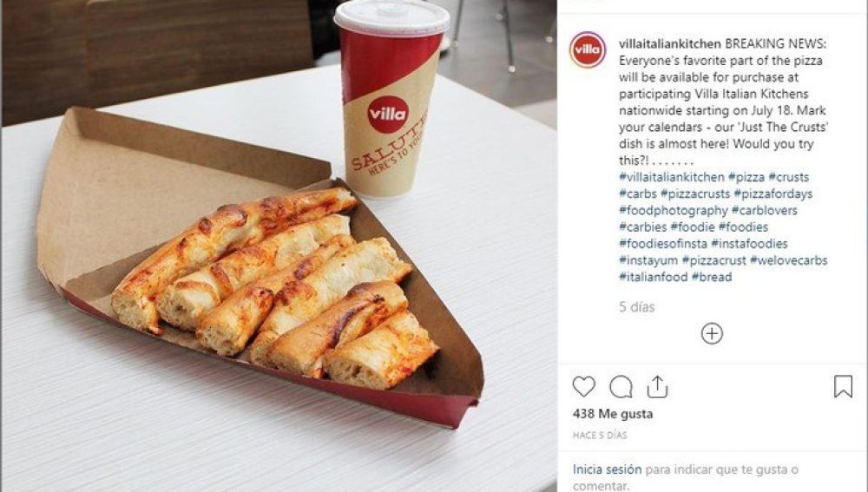Click the HACE 5 DÍAS post date
This screenshot has width=868, height=492.
[600, 436]
